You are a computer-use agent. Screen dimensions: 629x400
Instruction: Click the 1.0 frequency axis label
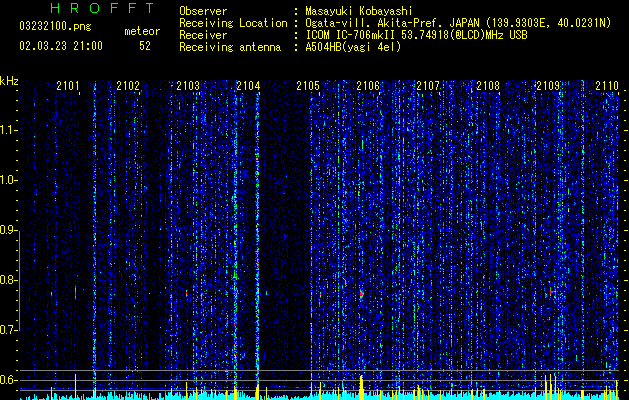tap(8, 180)
